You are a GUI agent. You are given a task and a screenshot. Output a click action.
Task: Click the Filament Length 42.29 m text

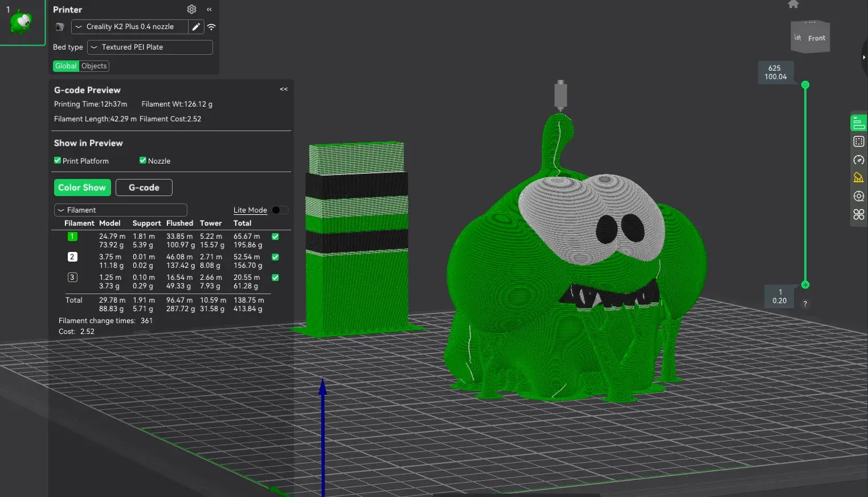click(95, 119)
